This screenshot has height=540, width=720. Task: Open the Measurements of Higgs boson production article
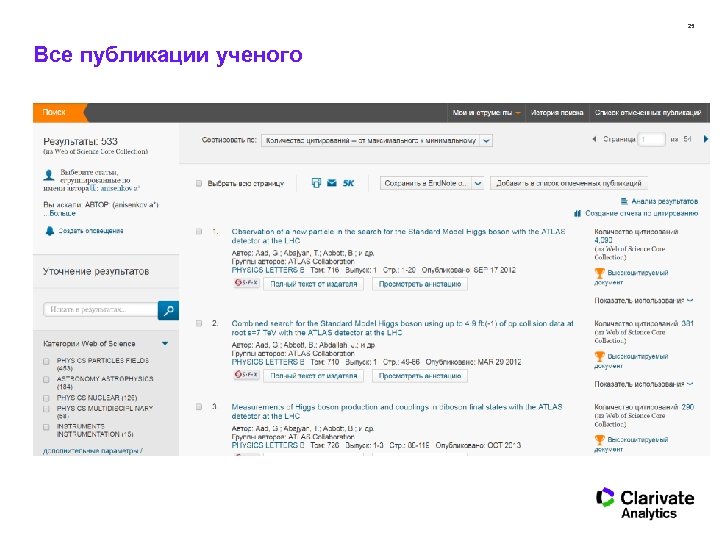(397, 411)
